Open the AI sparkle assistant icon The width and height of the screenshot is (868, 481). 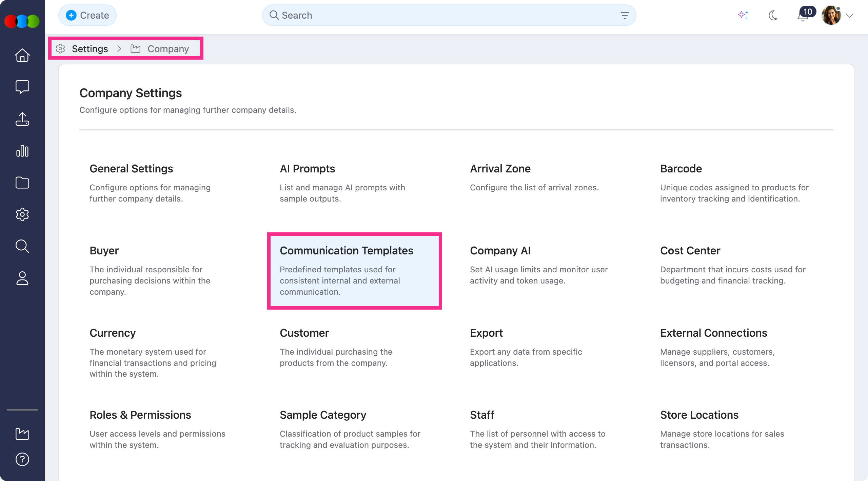pos(743,15)
